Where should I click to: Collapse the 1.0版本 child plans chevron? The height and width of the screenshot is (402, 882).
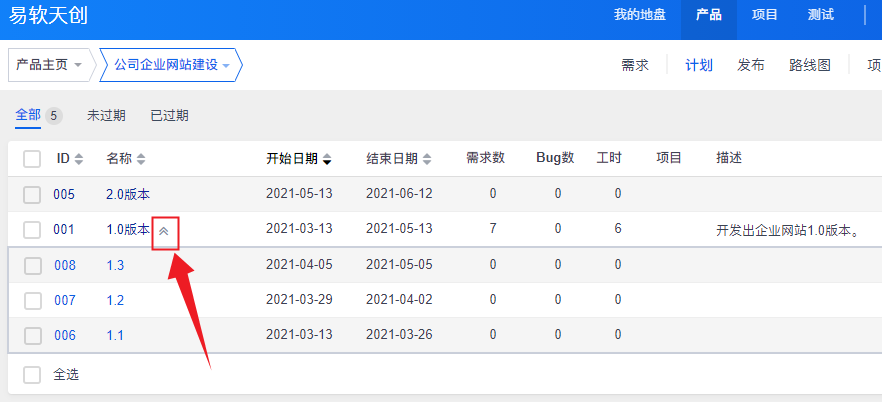pyautogui.click(x=165, y=230)
